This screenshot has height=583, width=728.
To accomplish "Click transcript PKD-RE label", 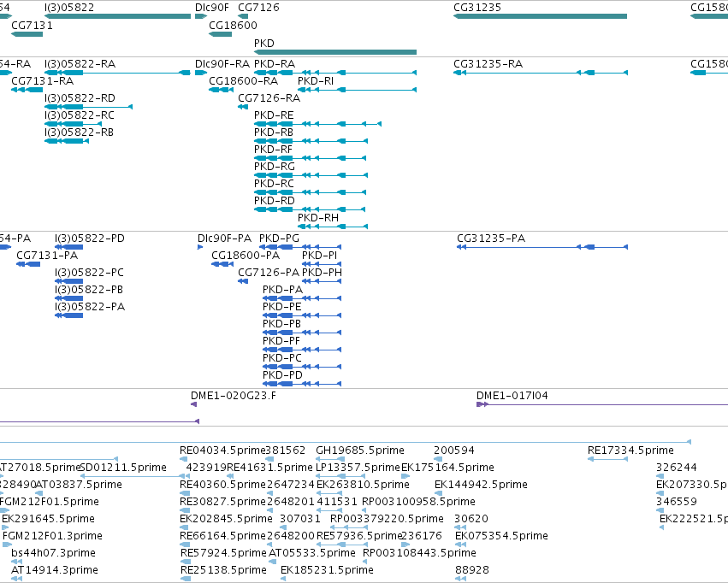I will click(274, 115).
